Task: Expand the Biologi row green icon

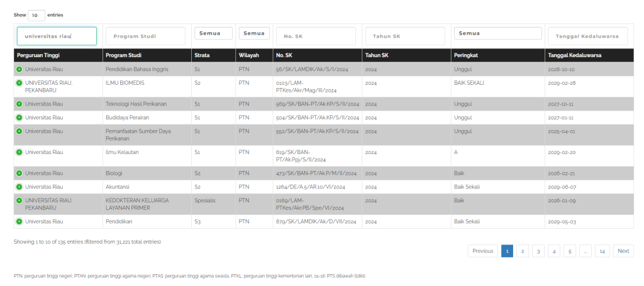Action: pos(19,173)
